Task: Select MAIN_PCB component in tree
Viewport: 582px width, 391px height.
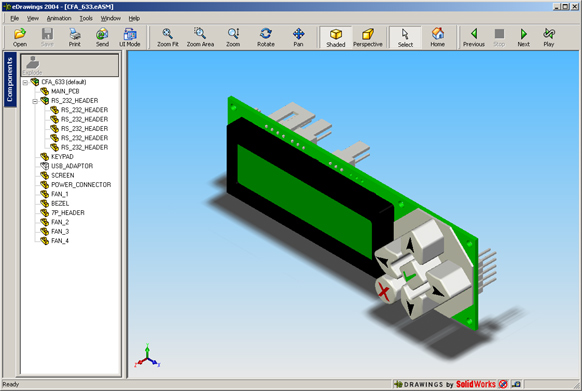Action: coord(65,91)
